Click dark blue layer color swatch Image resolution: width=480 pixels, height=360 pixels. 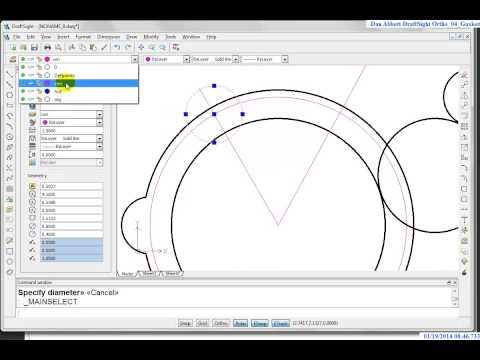pyautogui.click(x=47, y=91)
